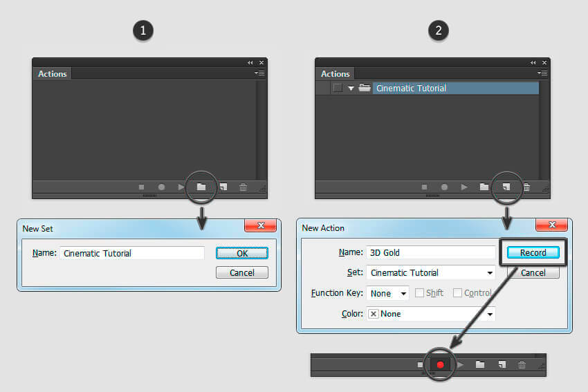Click stop icon in left Actions panel
This screenshot has height=392, width=588.
point(141,187)
